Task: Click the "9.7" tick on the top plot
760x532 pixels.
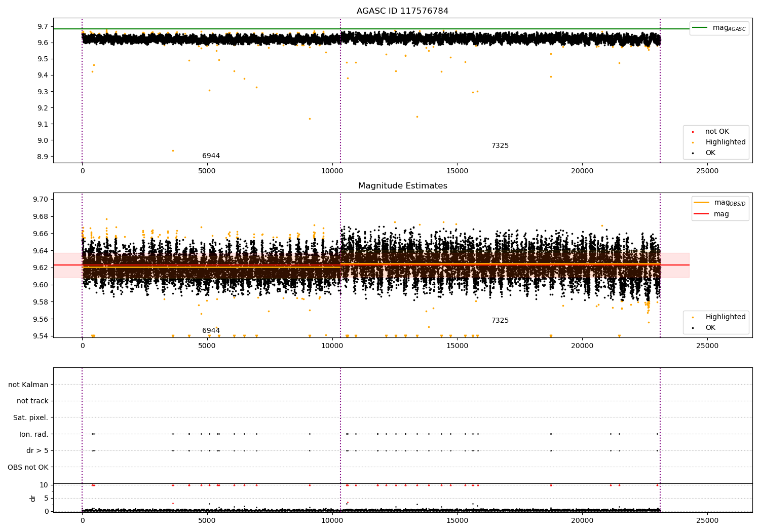Action: click(43, 26)
